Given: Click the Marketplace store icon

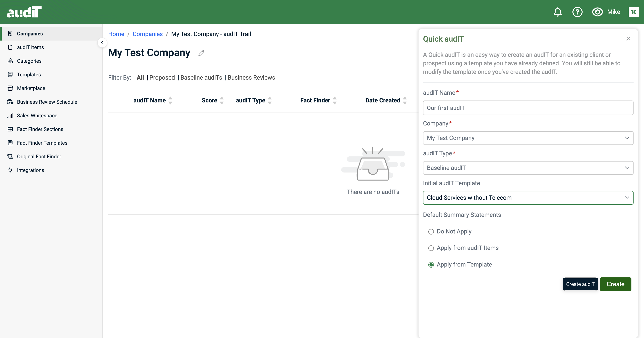Looking at the screenshot, I should click(10, 88).
